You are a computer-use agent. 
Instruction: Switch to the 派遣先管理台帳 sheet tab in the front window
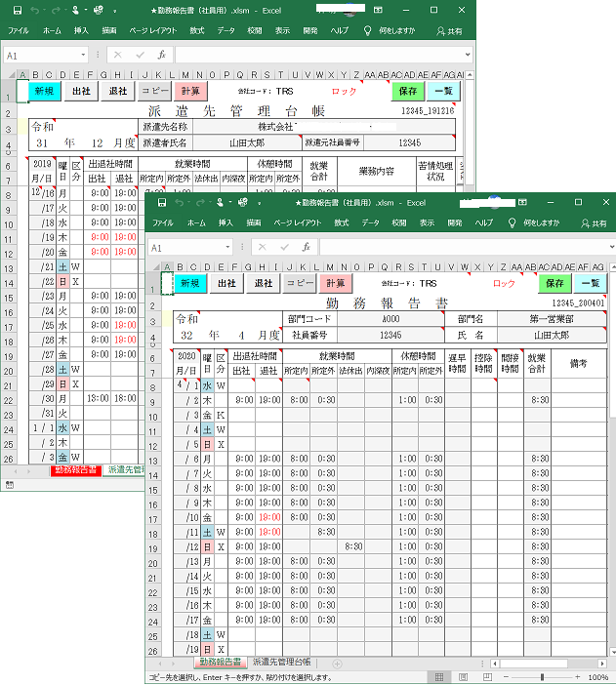pyautogui.click(x=290, y=662)
